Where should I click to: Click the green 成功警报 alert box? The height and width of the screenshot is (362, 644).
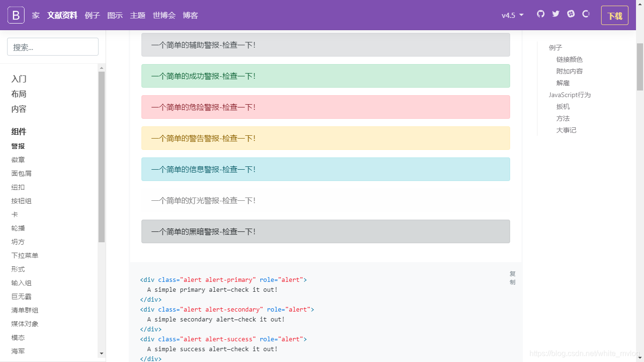pos(326,76)
